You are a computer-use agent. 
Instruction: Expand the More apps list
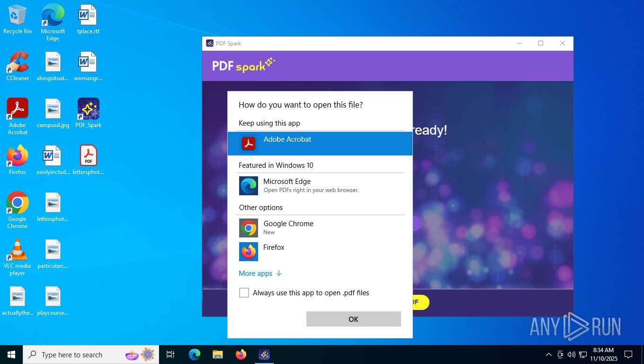click(260, 273)
